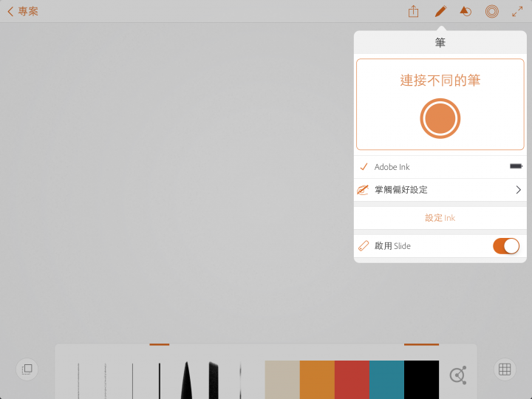Choose the teal blue color swatch
532x399 pixels.
tap(386, 380)
